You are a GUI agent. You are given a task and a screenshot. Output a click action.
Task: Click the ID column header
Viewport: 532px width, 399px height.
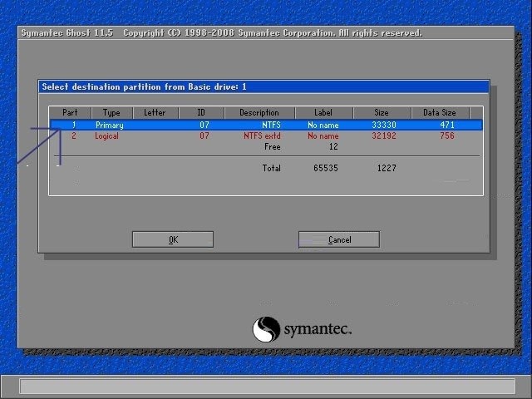point(201,112)
